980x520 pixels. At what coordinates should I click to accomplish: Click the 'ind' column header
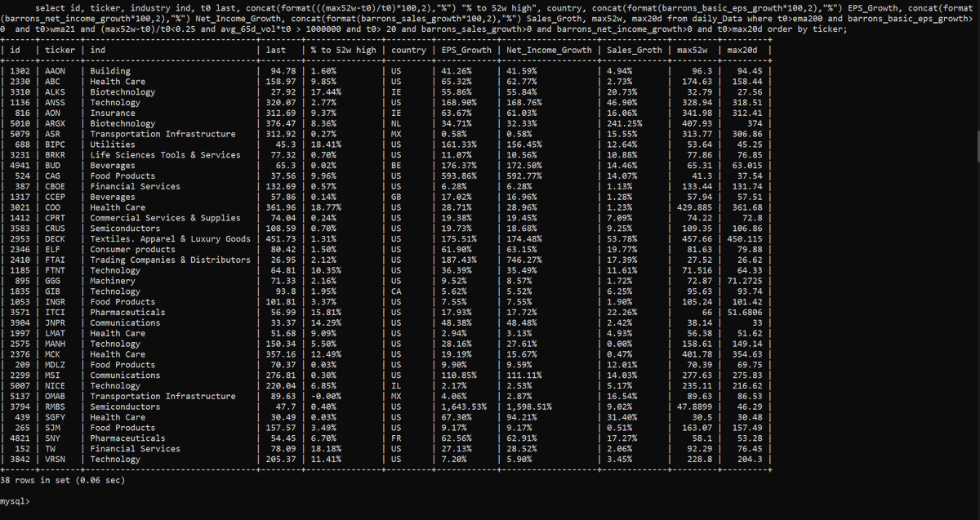(98, 50)
